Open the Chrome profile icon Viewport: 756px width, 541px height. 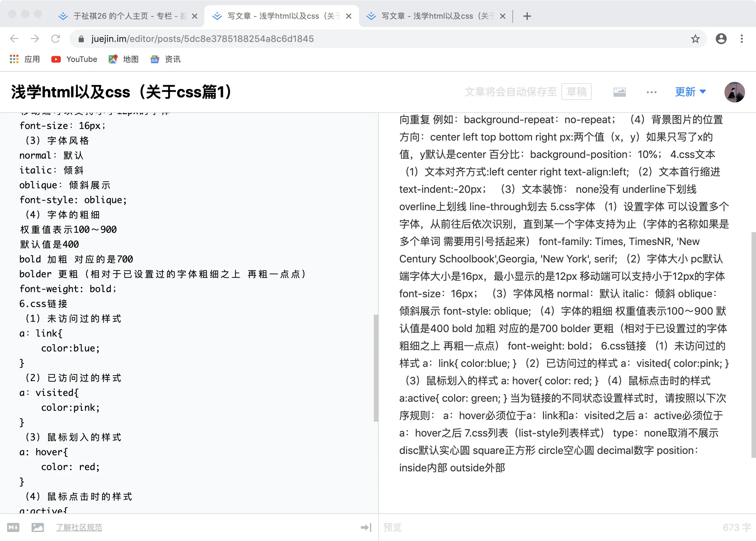coord(721,39)
